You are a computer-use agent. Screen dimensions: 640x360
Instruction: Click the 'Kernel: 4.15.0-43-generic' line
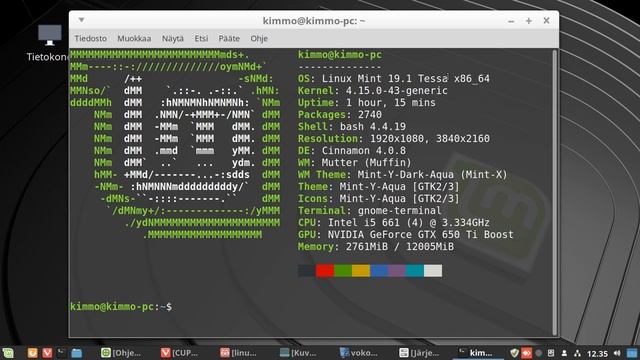(x=372, y=91)
